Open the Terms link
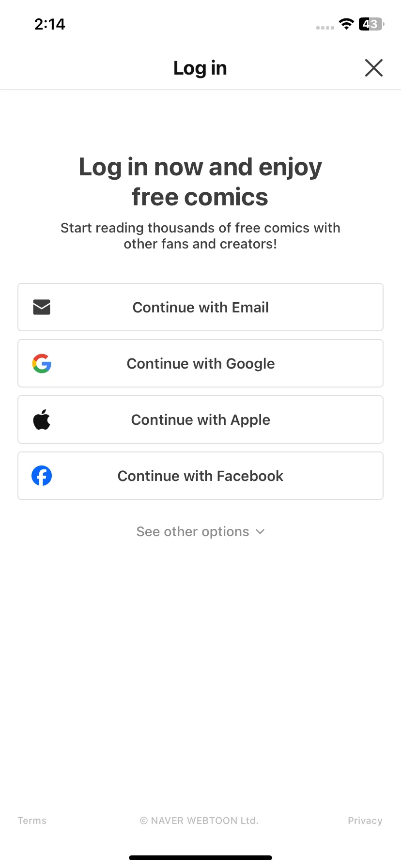This screenshot has width=401, height=868. [x=32, y=821]
